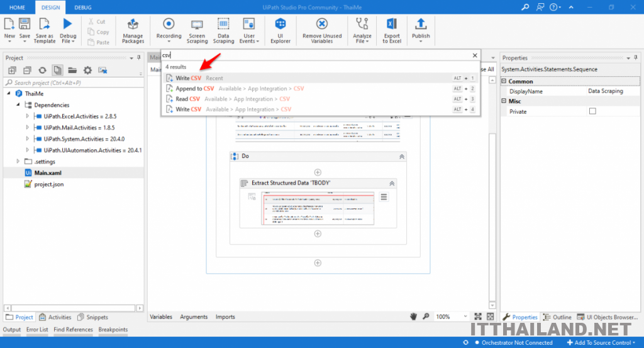Click remove unused screenshots icon
Screen dimensions: 644x348
(103, 70)
